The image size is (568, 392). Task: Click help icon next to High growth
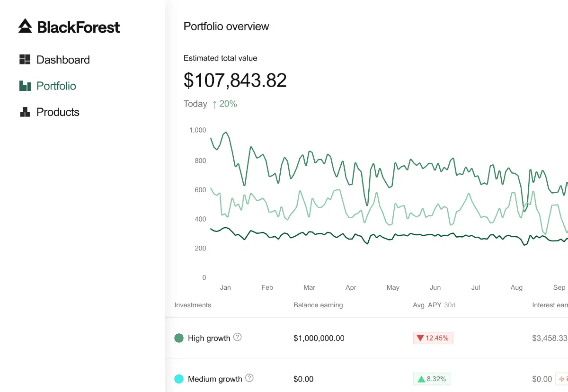click(238, 337)
